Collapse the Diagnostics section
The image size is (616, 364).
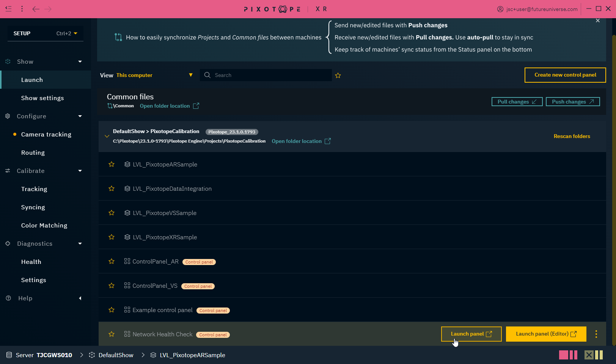pyautogui.click(x=80, y=243)
